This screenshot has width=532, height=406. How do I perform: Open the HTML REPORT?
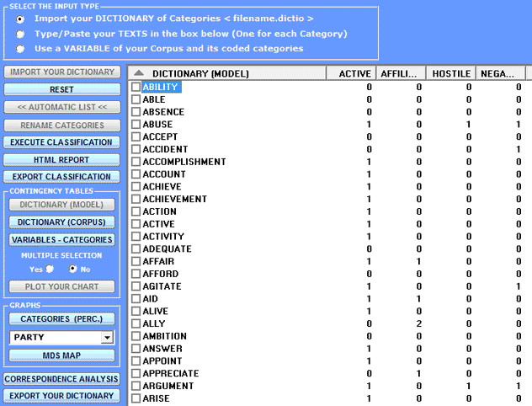click(x=61, y=160)
